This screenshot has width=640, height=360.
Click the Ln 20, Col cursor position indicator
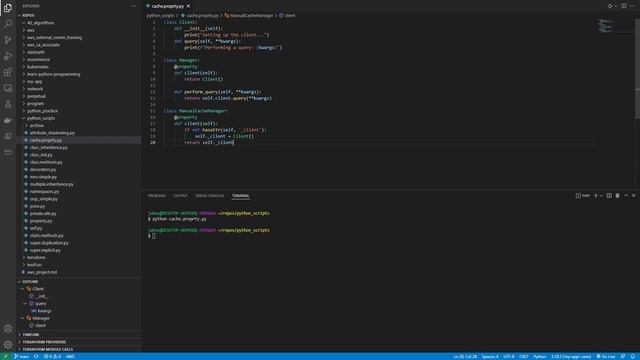coord(465,357)
